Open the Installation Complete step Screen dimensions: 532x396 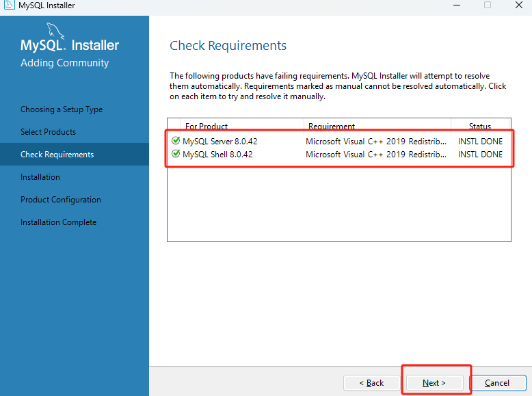(x=58, y=222)
